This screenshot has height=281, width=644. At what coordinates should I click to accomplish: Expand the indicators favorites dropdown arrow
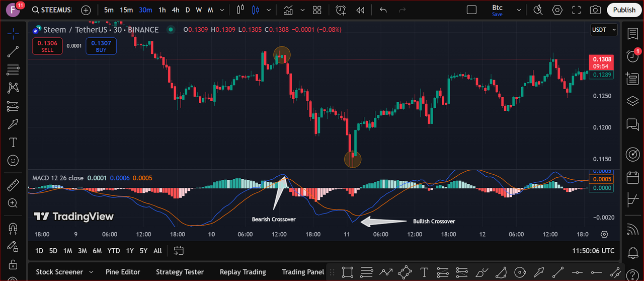[301, 10]
